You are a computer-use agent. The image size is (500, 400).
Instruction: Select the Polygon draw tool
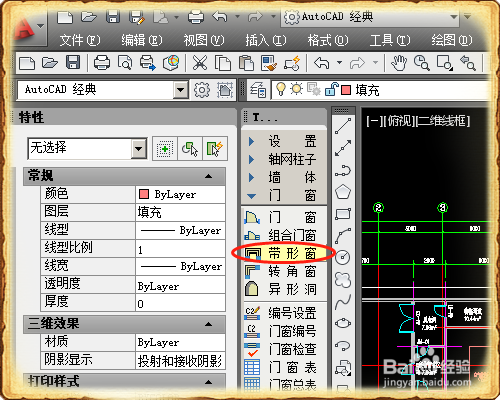coord(343,192)
